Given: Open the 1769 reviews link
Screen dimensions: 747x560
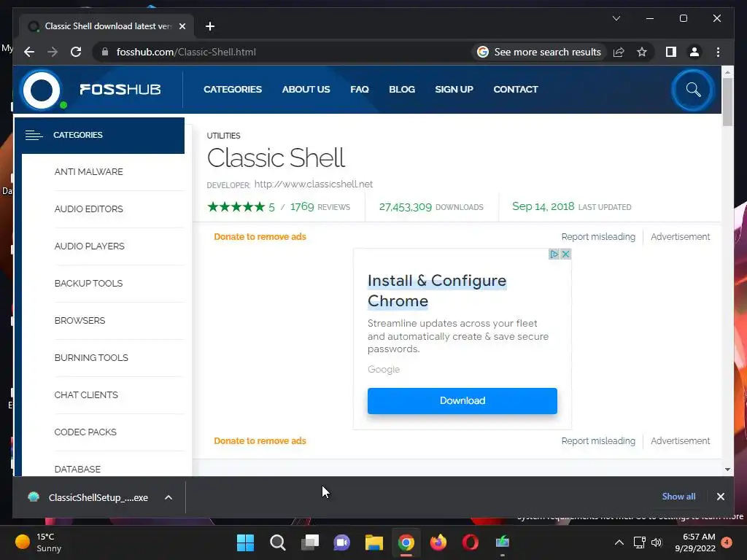Looking at the screenshot, I should point(320,207).
